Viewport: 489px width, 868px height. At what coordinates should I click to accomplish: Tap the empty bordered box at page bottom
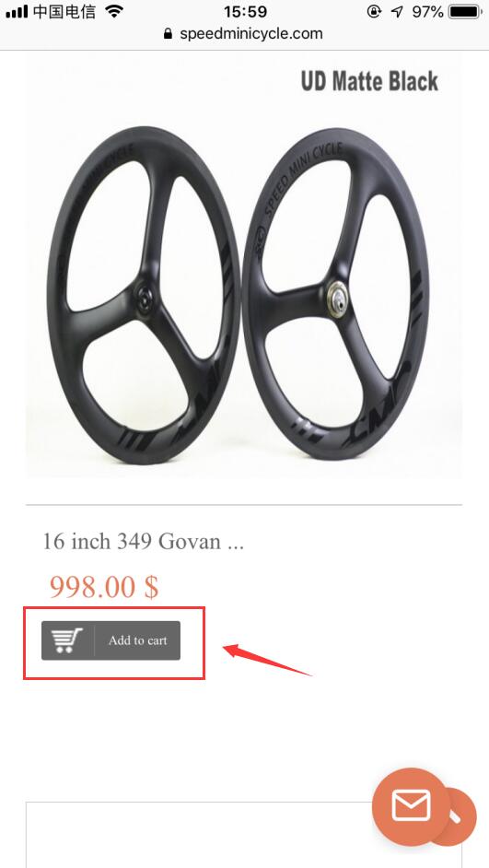(244, 835)
